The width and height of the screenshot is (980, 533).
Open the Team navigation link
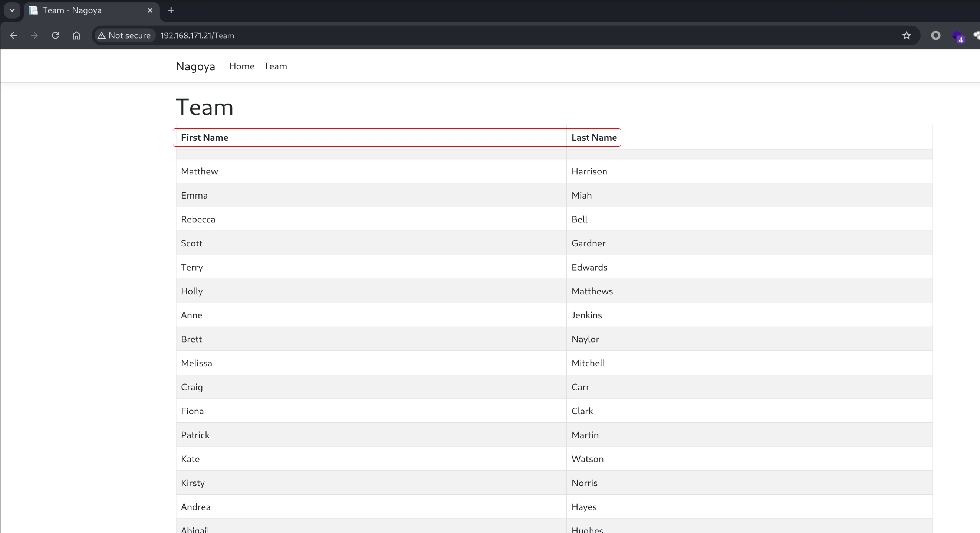coord(275,66)
